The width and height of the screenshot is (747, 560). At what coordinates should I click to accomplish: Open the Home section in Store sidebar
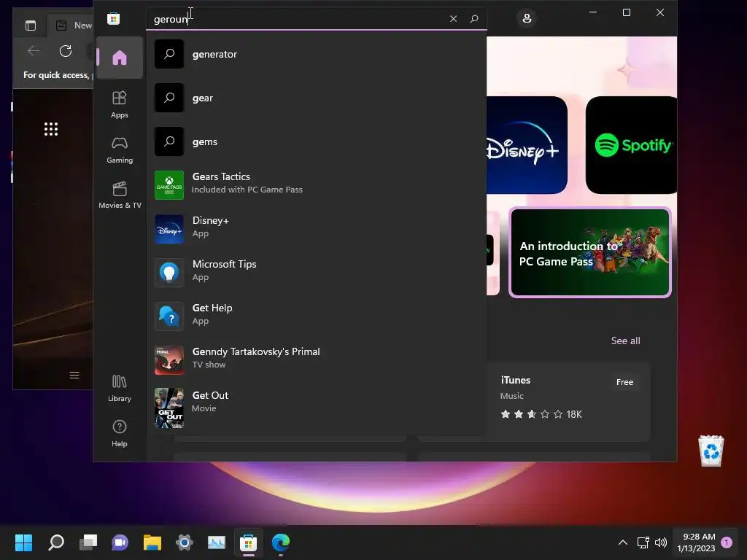tap(120, 58)
